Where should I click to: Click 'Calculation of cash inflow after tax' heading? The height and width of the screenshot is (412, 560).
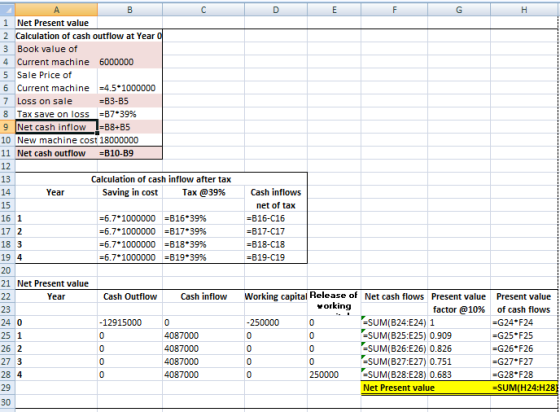[161, 179]
